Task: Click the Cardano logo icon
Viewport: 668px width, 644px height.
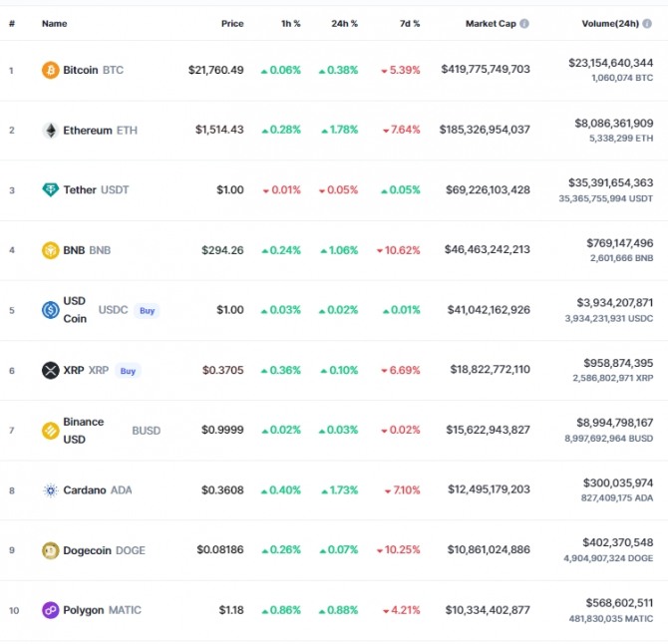Action: click(x=50, y=490)
